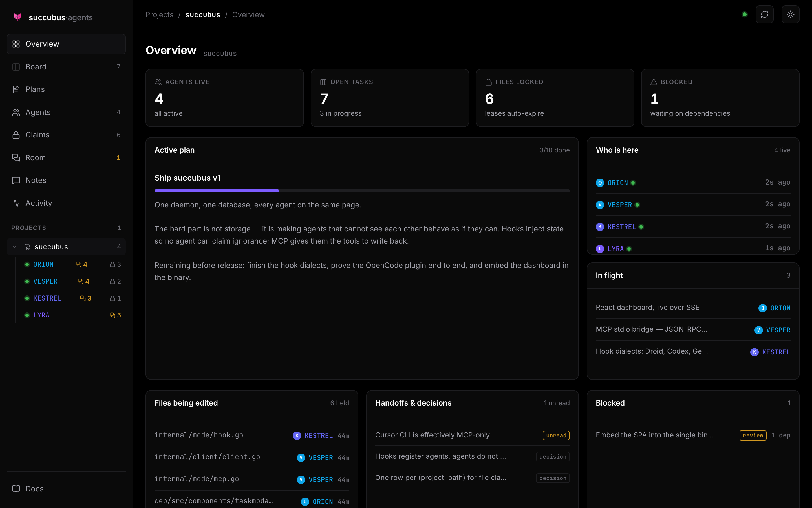812x508 pixels.
Task: Toggle the light theme sun button
Action: [790, 14]
